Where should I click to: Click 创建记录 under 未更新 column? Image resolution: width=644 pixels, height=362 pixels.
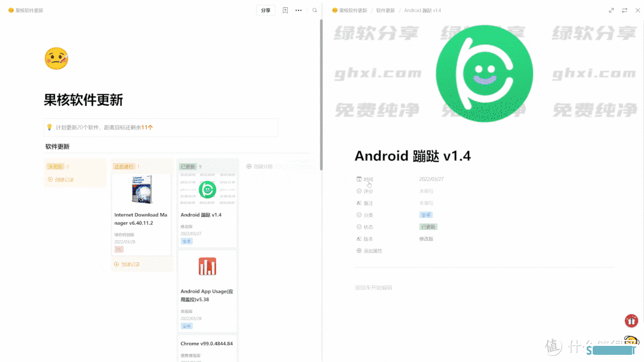coord(61,180)
